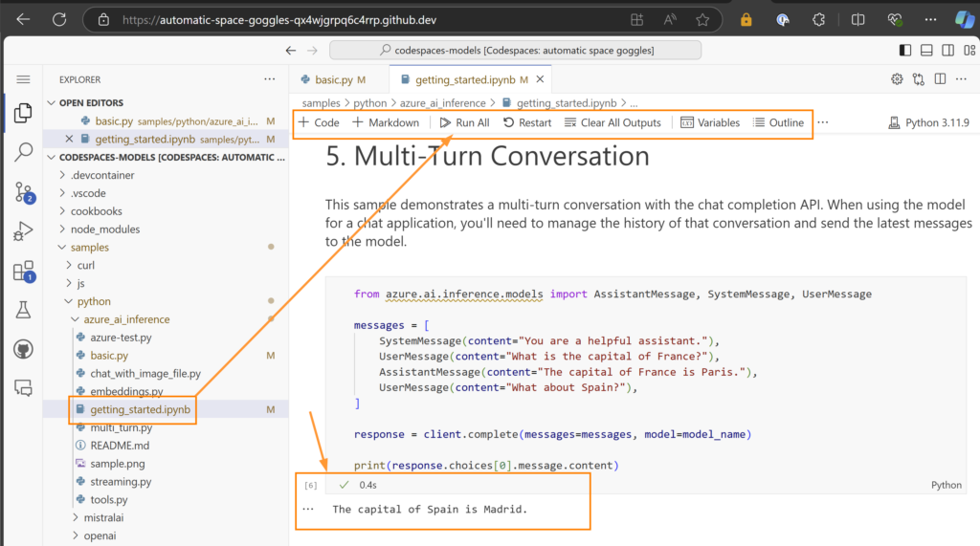Screen dimensions: 980x546
Task: Click Clear All Outputs button
Action: tap(612, 122)
